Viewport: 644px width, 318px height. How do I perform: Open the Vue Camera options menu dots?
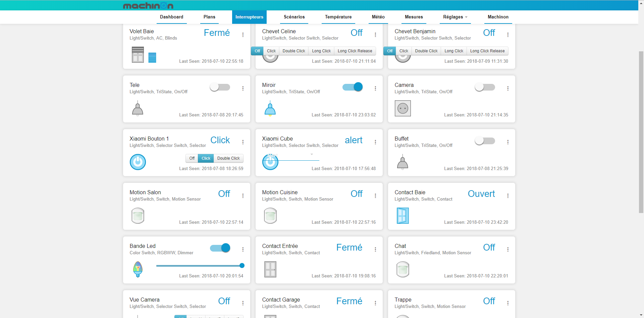pyautogui.click(x=243, y=303)
